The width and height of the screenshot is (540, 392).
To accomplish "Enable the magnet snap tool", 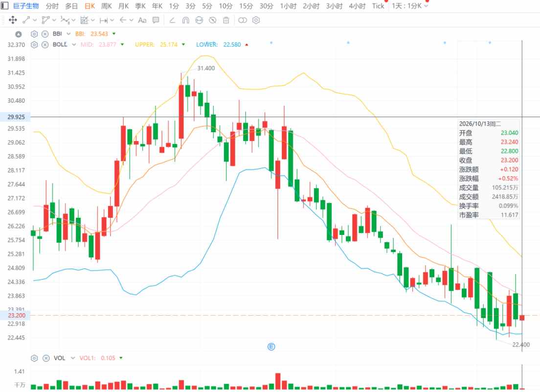I will coord(186,20).
